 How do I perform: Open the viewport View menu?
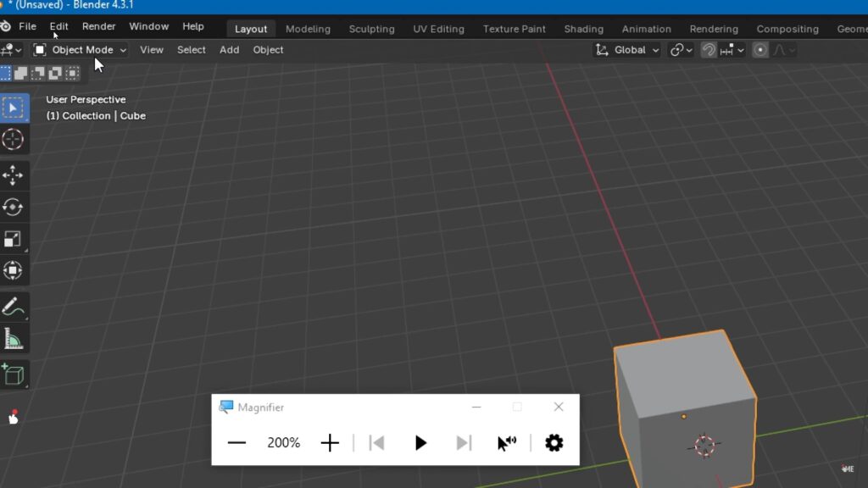(151, 50)
